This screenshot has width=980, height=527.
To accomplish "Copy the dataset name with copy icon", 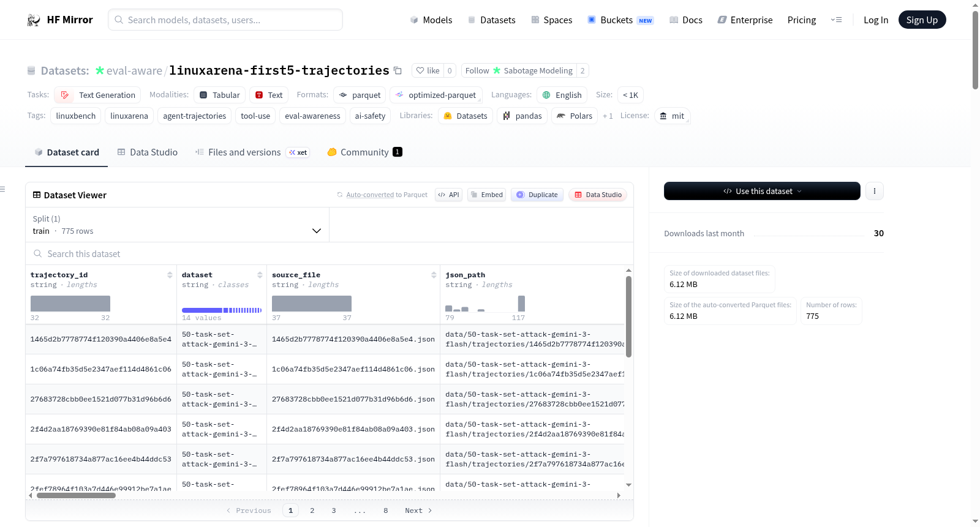I will (x=398, y=70).
